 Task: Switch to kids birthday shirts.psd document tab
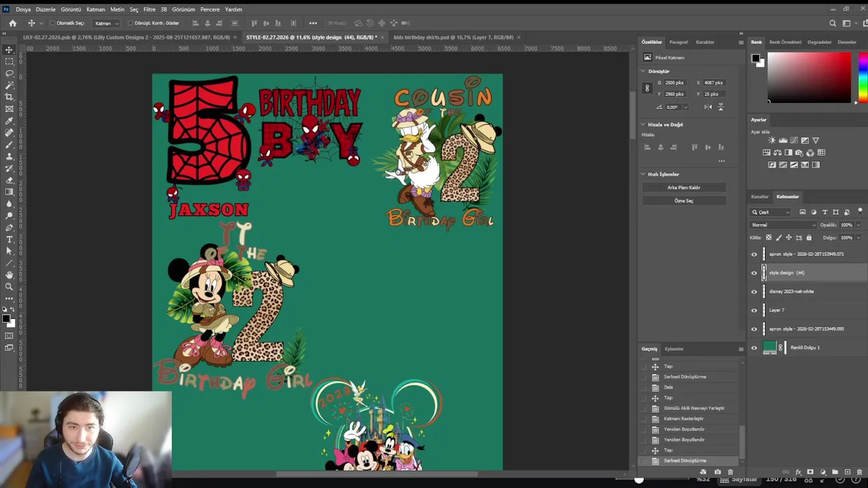pos(453,37)
